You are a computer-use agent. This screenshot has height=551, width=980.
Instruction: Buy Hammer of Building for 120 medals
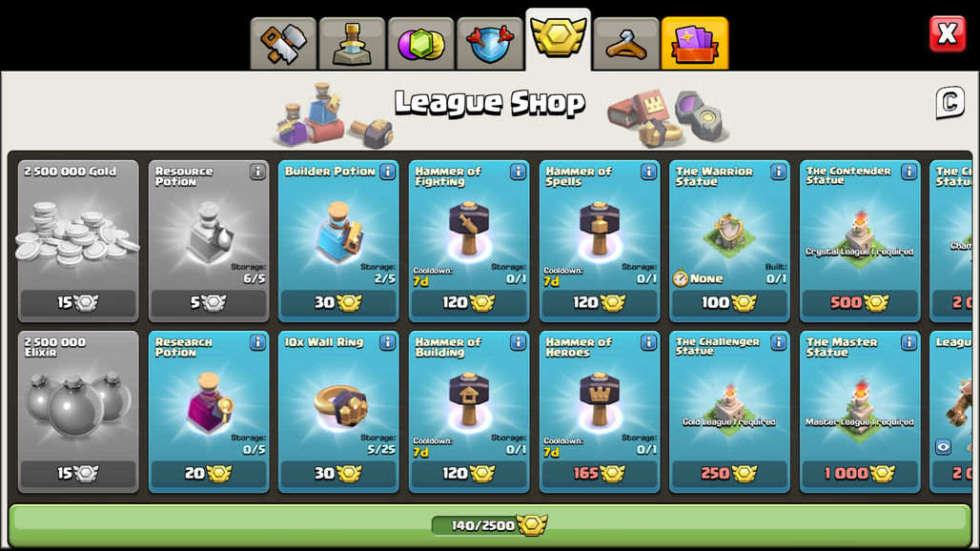point(469,474)
